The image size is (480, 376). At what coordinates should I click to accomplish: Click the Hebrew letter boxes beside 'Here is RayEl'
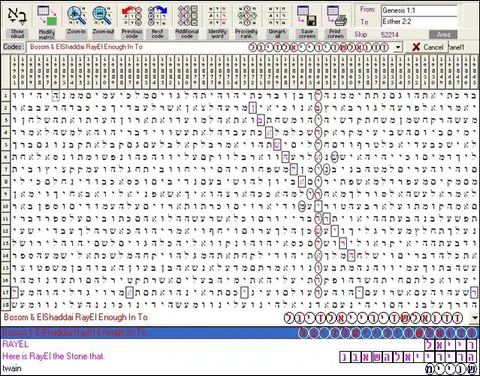(408, 357)
